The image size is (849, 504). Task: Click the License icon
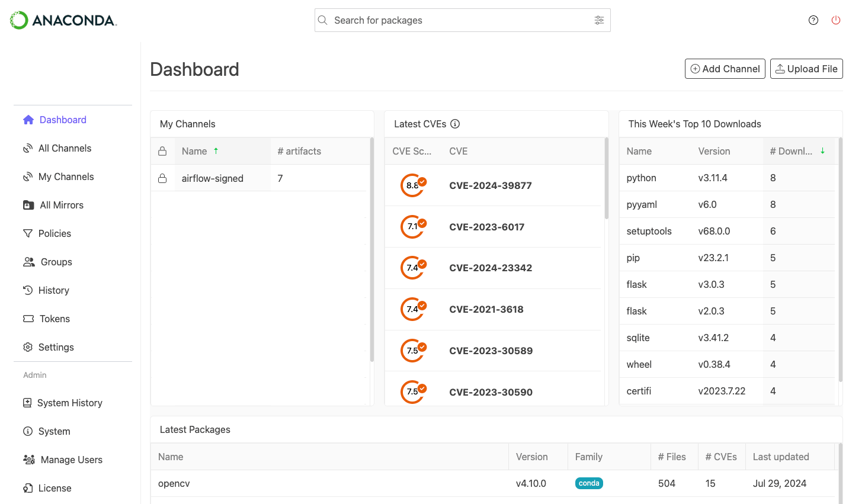[x=28, y=488]
